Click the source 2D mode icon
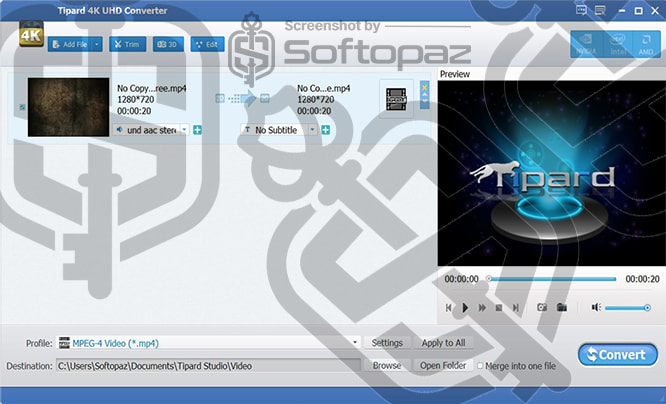Image resolution: width=666 pixels, height=404 pixels. [220, 99]
